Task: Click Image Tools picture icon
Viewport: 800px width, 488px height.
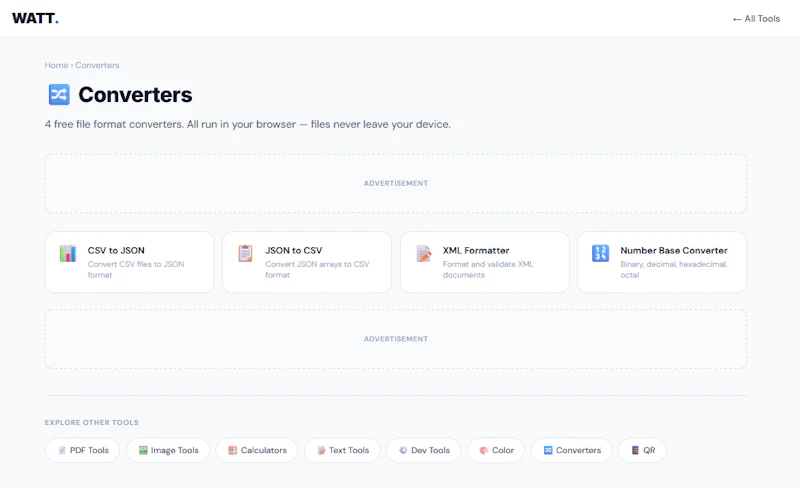Action: [x=143, y=450]
